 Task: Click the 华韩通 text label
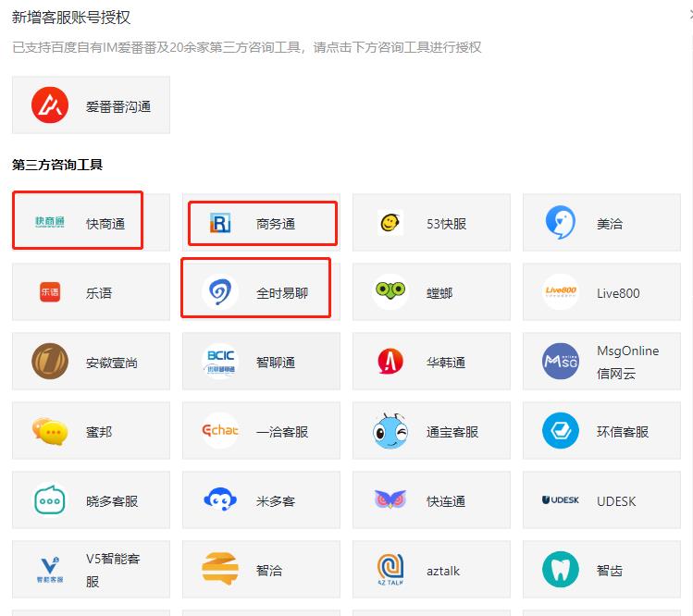[x=446, y=363]
